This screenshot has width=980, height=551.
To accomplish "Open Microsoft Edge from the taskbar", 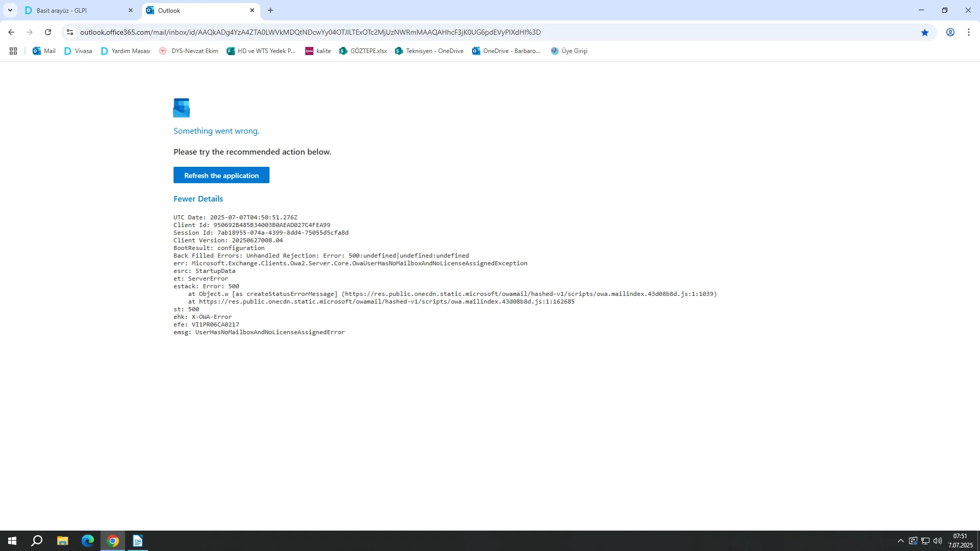I will click(87, 541).
